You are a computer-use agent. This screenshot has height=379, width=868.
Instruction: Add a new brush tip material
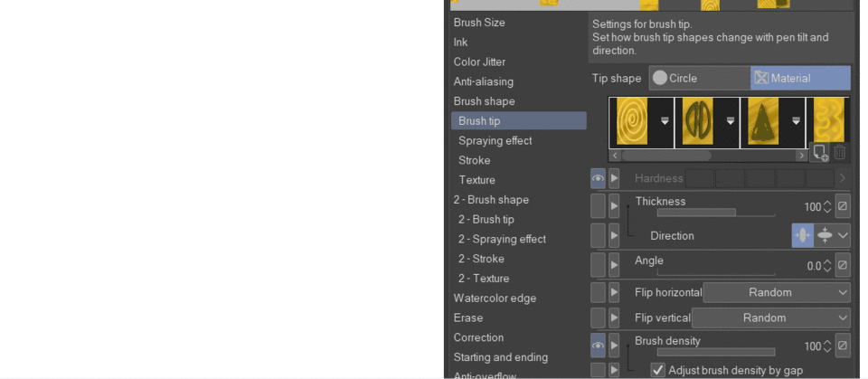pos(820,153)
